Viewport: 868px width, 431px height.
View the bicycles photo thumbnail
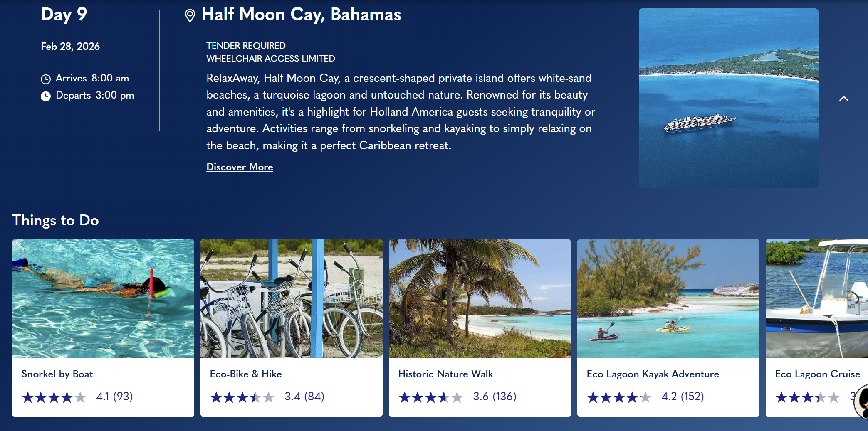[x=292, y=298]
